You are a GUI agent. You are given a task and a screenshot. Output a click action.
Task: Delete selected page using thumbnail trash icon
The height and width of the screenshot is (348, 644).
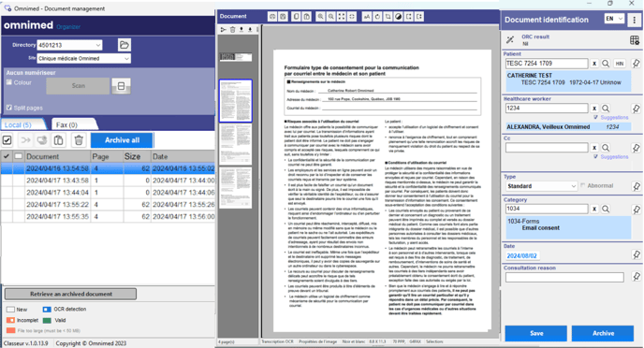(x=232, y=30)
